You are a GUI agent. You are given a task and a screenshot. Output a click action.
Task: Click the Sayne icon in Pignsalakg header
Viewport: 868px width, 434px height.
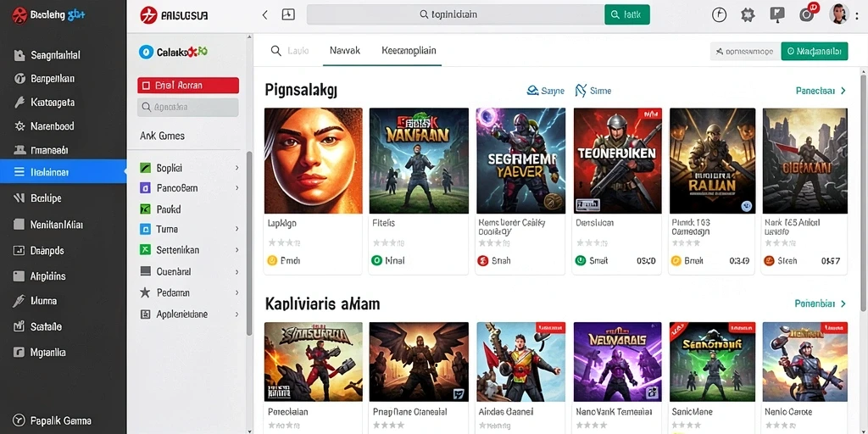coord(532,91)
